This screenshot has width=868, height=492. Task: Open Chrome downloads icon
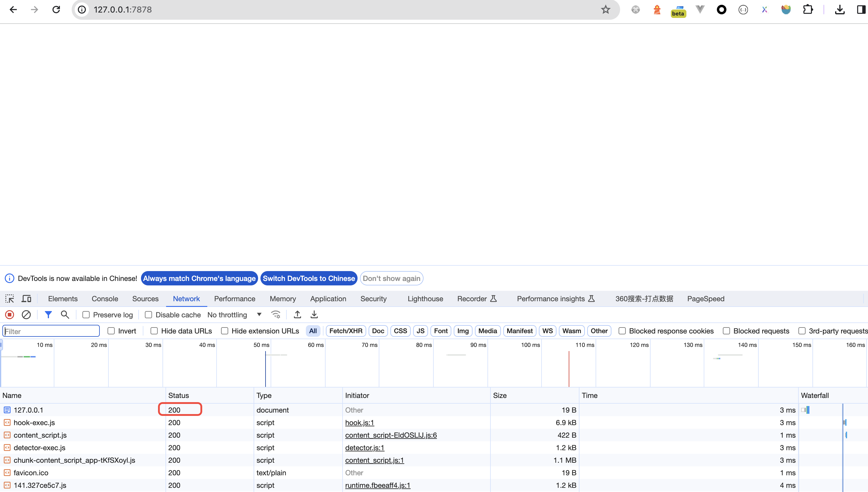pyautogui.click(x=840, y=10)
